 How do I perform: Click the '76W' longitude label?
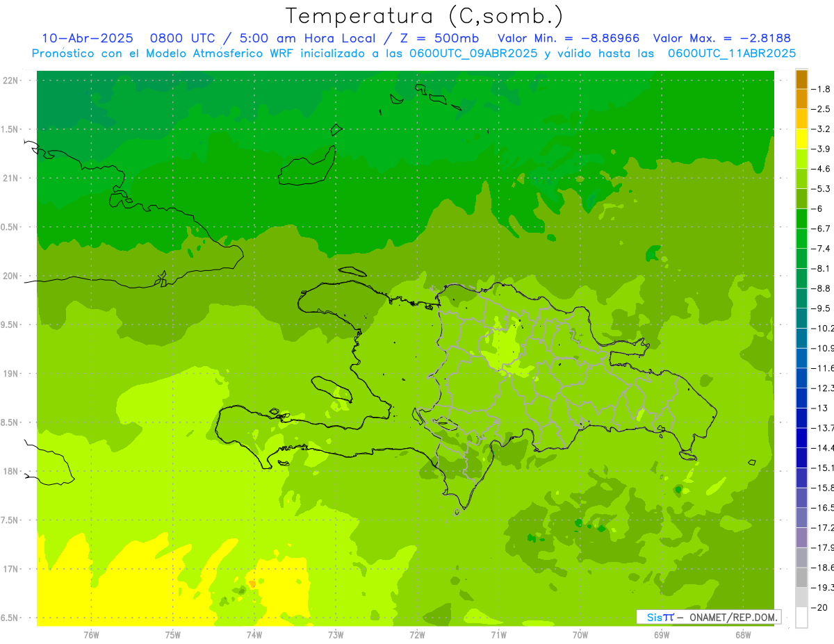coord(91,635)
